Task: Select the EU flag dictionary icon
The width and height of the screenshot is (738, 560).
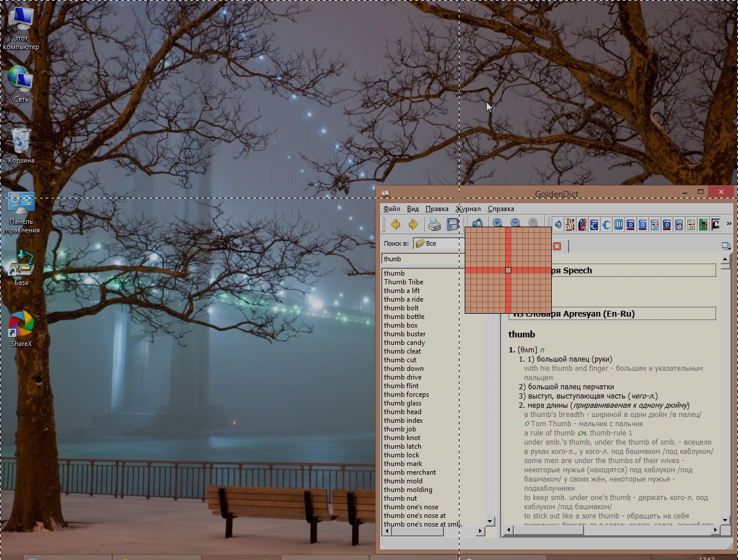Action: point(594,224)
